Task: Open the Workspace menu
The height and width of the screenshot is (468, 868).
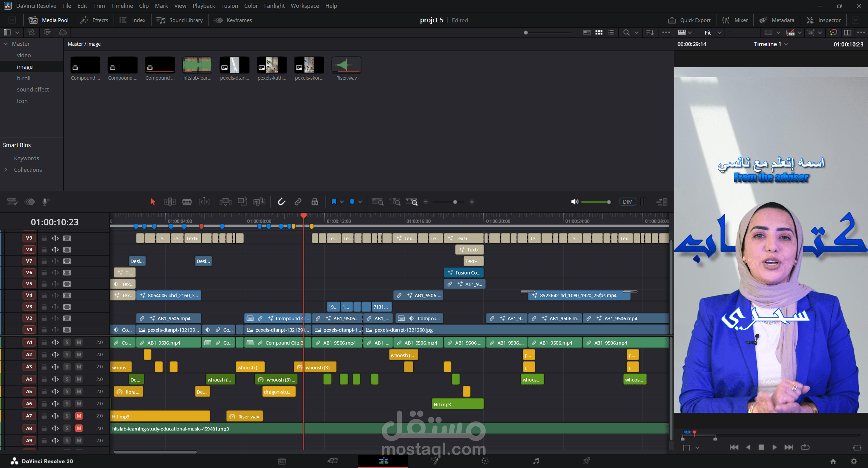Action: point(305,6)
